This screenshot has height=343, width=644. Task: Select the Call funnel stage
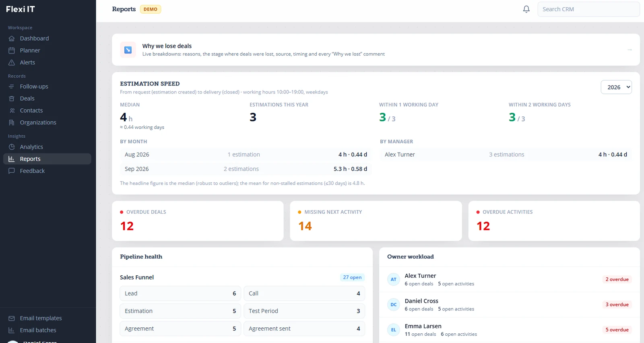[304, 293]
